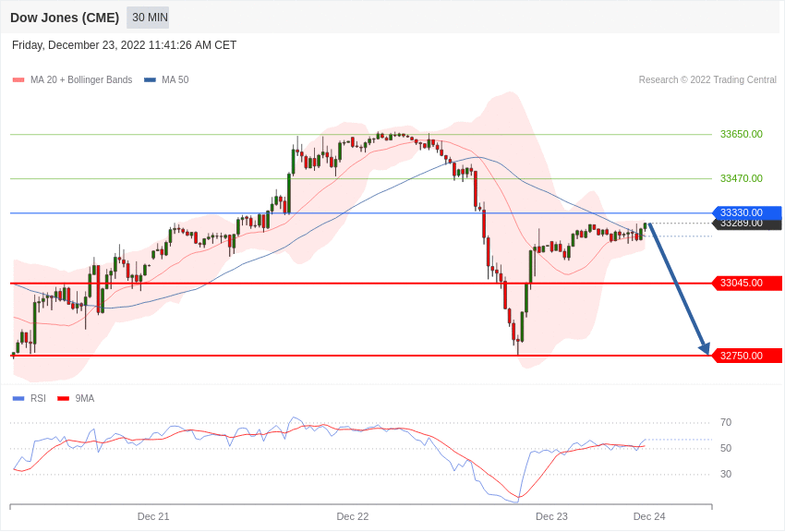Click the Dow Jones (CME) title
The width and height of the screenshot is (785, 532).
click(x=65, y=18)
